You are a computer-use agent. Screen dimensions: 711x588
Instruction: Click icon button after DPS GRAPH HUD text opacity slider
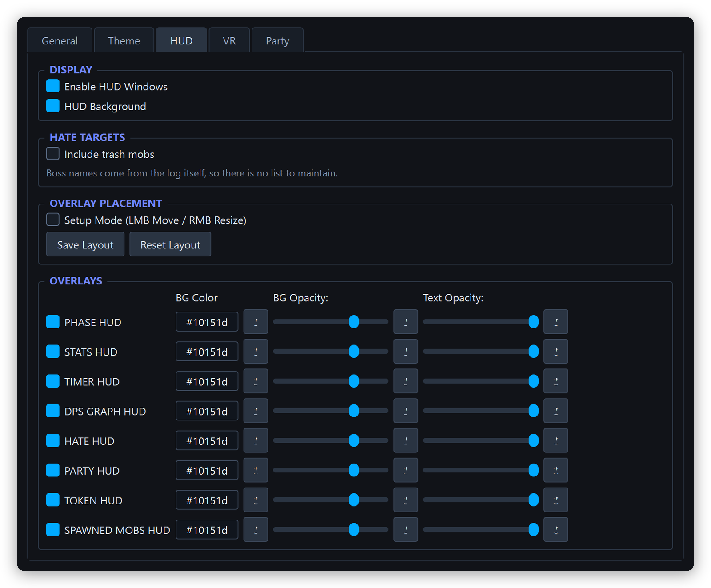(556, 411)
